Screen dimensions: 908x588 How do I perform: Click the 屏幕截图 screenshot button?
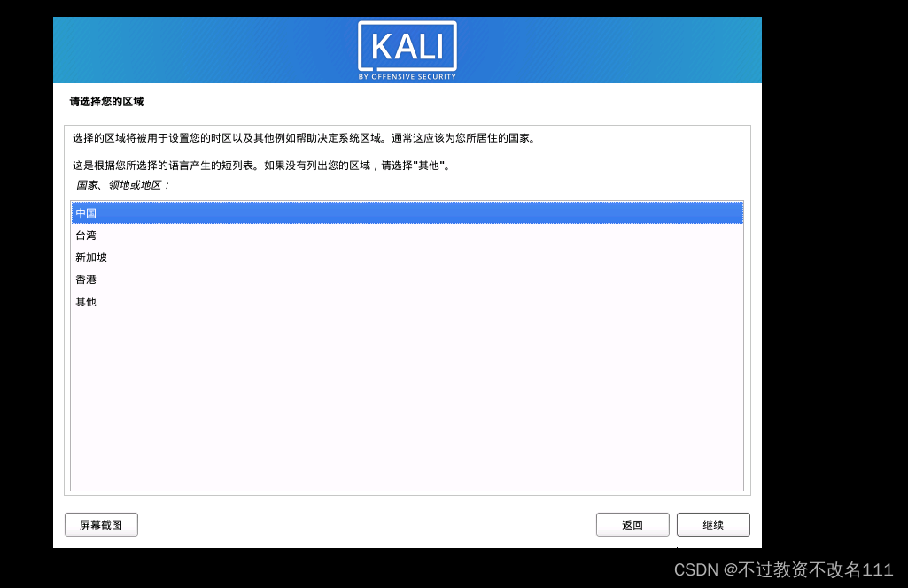101,524
